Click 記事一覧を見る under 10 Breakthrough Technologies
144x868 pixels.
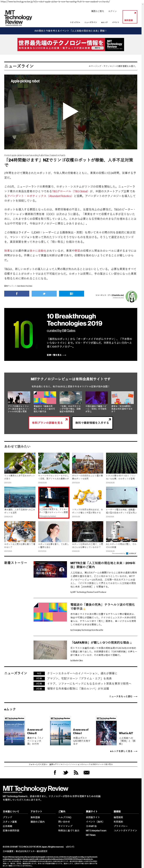pyautogui.click(x=56, y=355)
